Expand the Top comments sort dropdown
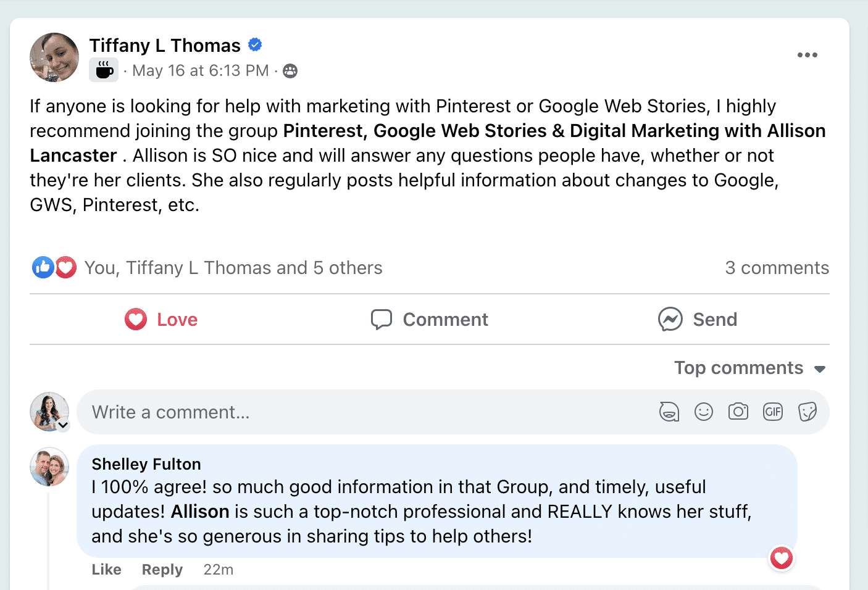The height and width of the screenshot is (590, 868). (750, 368)
